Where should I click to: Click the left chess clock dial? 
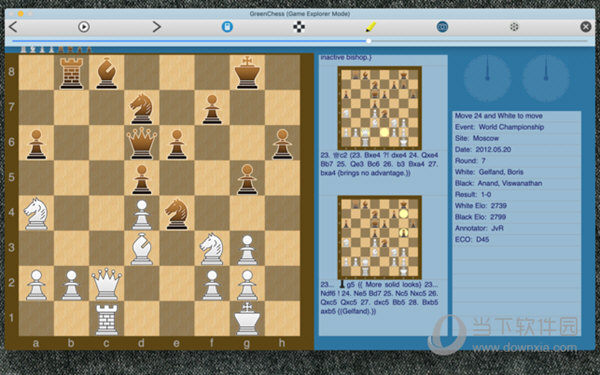click(x=487, y=78)
